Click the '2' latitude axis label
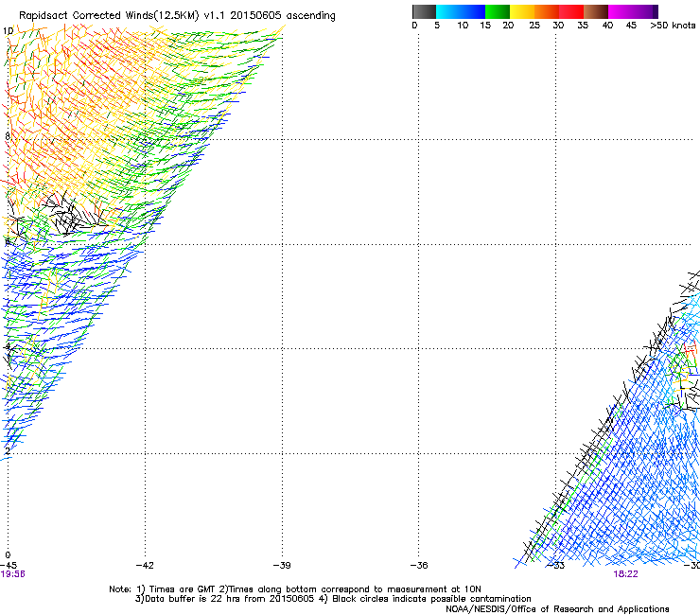The image size is (700, 615). 8,451
